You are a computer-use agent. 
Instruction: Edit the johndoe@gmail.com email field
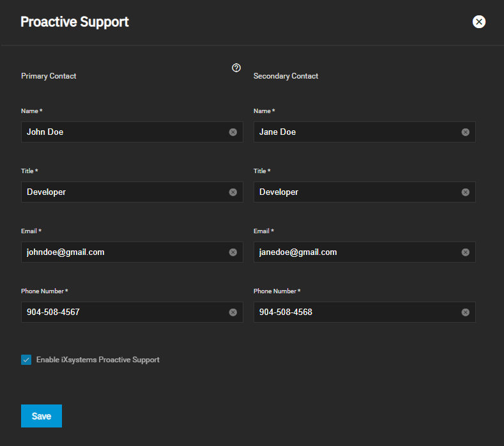click(121, 252)
